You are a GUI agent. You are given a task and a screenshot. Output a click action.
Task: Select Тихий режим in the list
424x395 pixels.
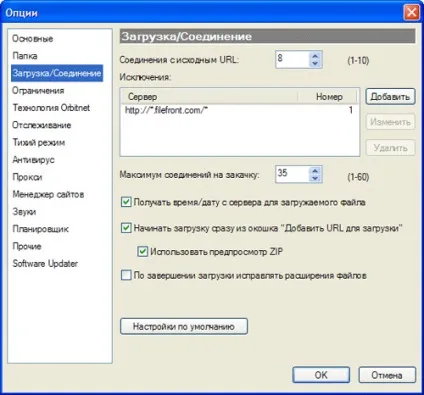[x=39, y=143]
